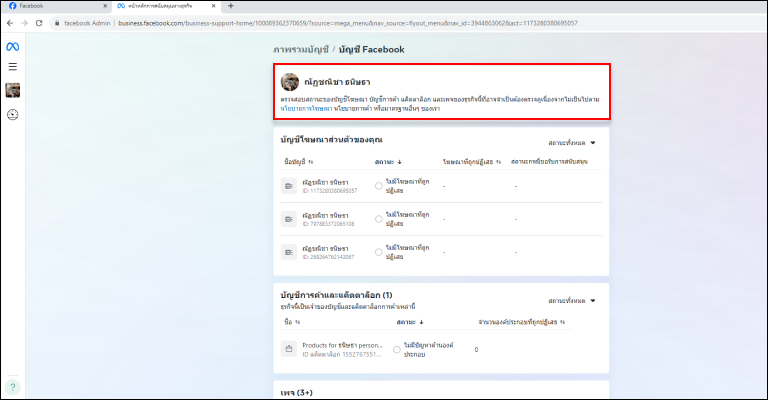Click the profile picture in the header card
The width and height of the screenshot is (768, 400).
[289, 82]
